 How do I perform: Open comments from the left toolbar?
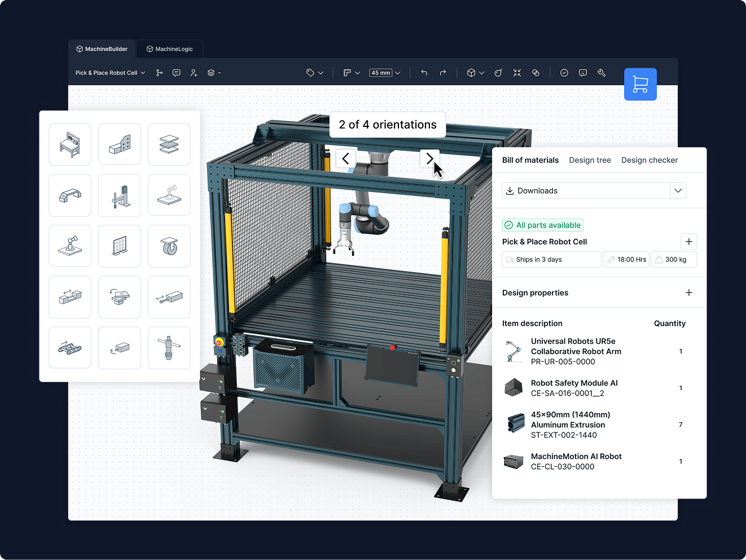point(177,73)
